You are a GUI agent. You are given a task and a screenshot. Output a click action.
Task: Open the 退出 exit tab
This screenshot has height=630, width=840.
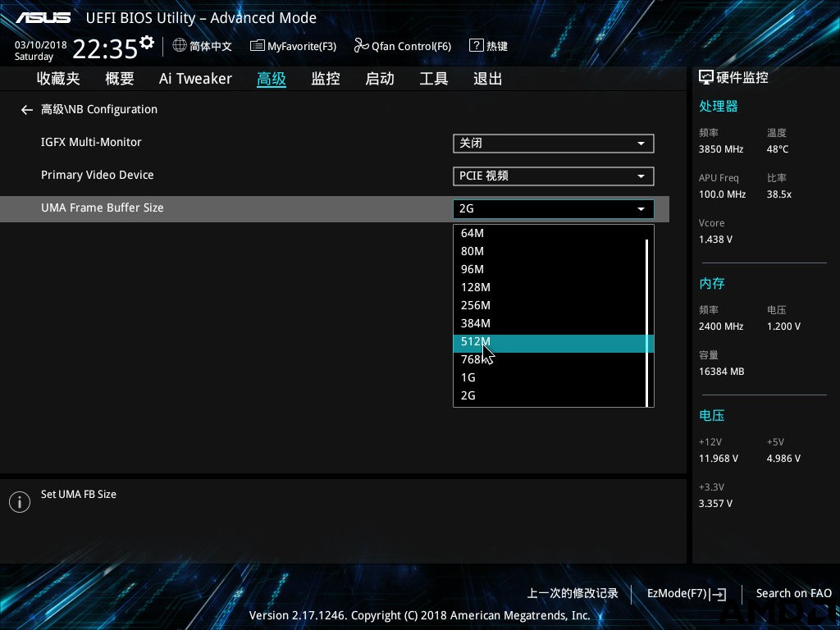(487, 79)
